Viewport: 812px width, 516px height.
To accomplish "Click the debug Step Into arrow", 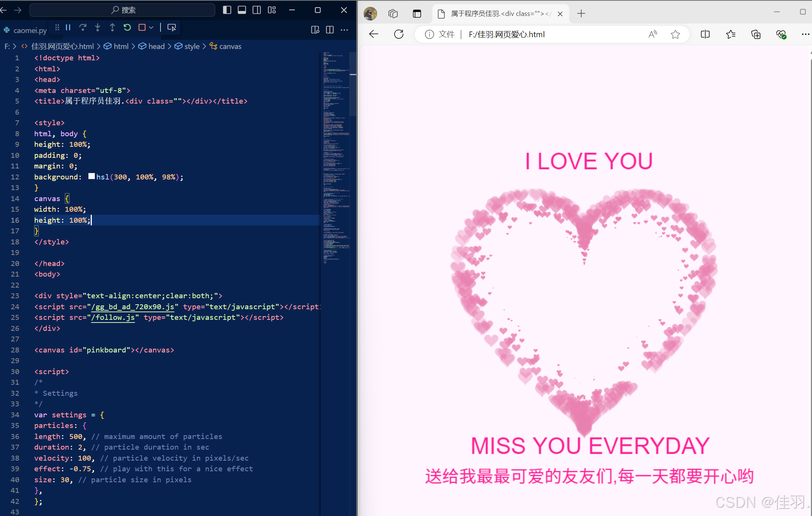I will 98,27.
